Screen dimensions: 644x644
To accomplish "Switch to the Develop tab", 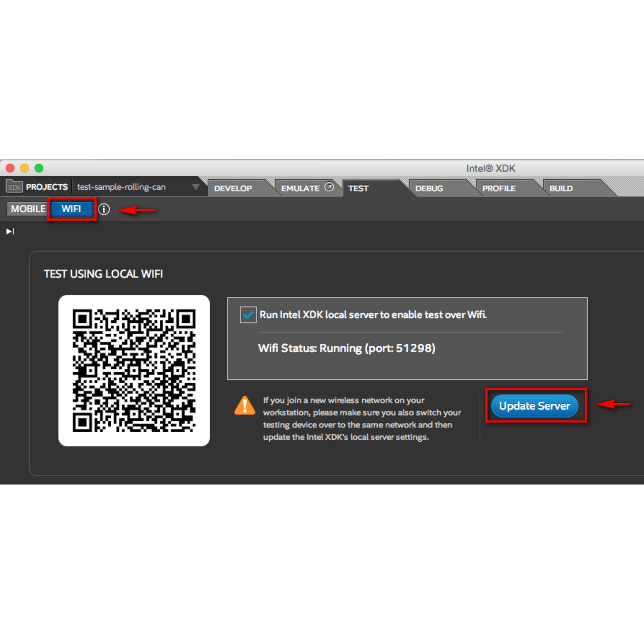I will click(x=233, y=188).
